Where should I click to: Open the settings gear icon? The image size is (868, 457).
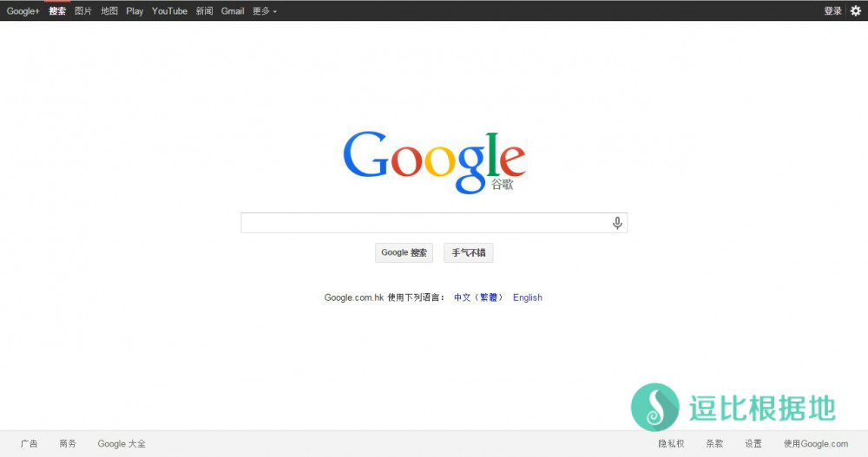coord(855,11)
